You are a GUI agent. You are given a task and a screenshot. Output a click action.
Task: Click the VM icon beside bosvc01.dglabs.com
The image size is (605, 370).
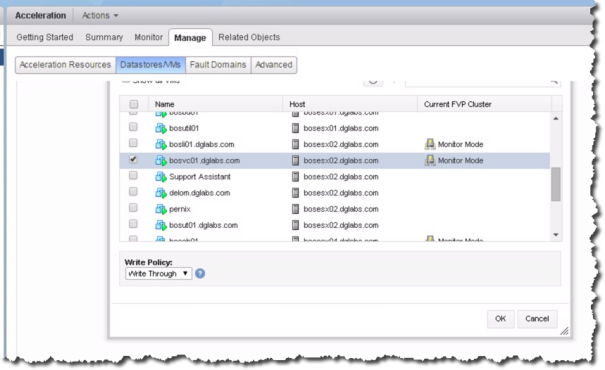point(161,161)
